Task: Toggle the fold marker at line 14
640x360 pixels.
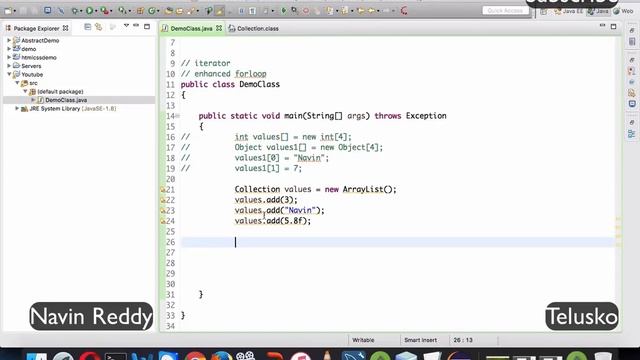Action: click(178, 116)
